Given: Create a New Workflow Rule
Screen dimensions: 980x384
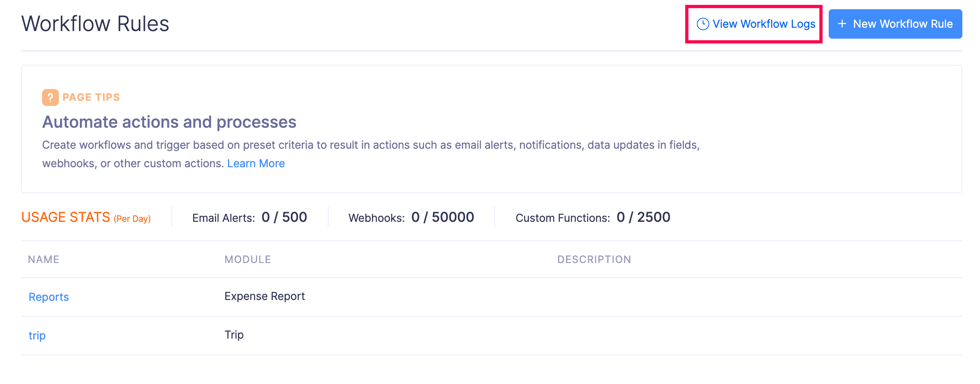Looking at the screenshot, I should click(x=895, y=24).
